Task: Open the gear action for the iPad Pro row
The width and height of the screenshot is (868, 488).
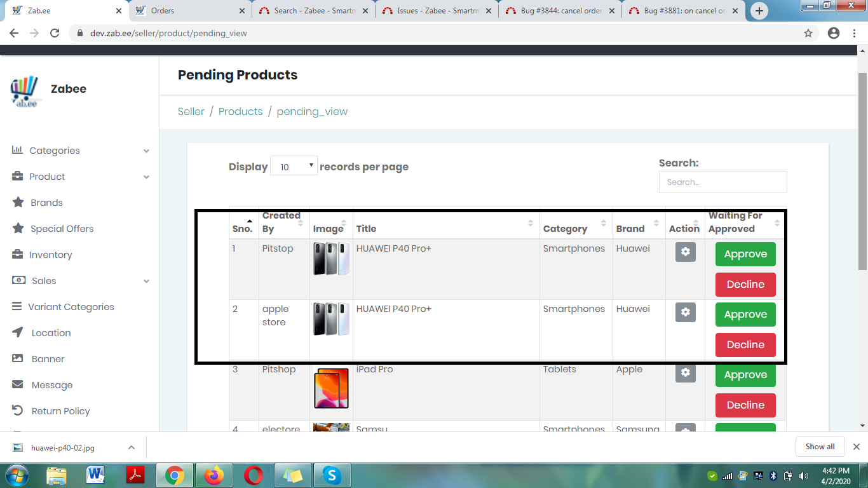Action: tap(685, 372)
